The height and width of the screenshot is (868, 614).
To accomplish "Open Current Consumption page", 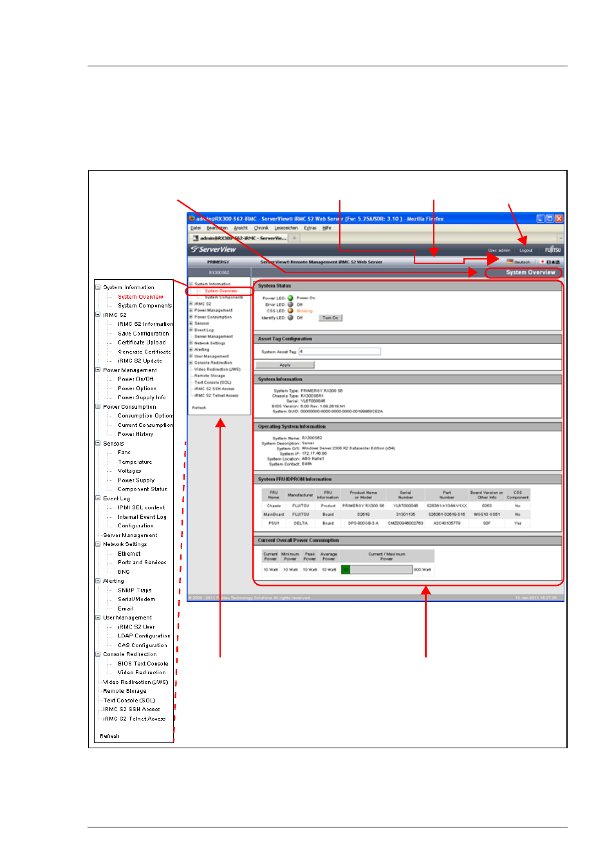I will coord(145,425).
